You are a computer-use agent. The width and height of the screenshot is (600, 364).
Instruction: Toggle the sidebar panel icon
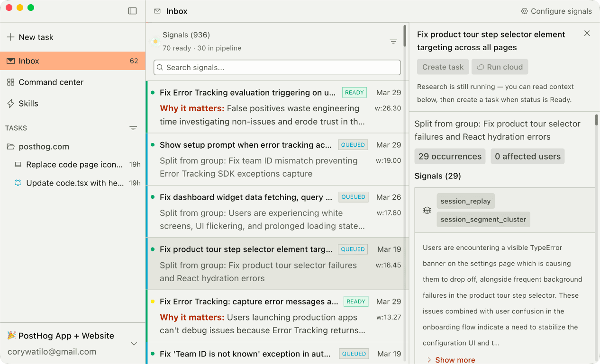click(133, 11)
